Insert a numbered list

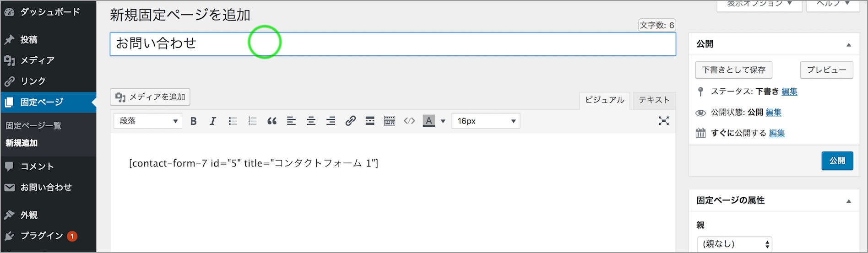(x=252, y=121)
